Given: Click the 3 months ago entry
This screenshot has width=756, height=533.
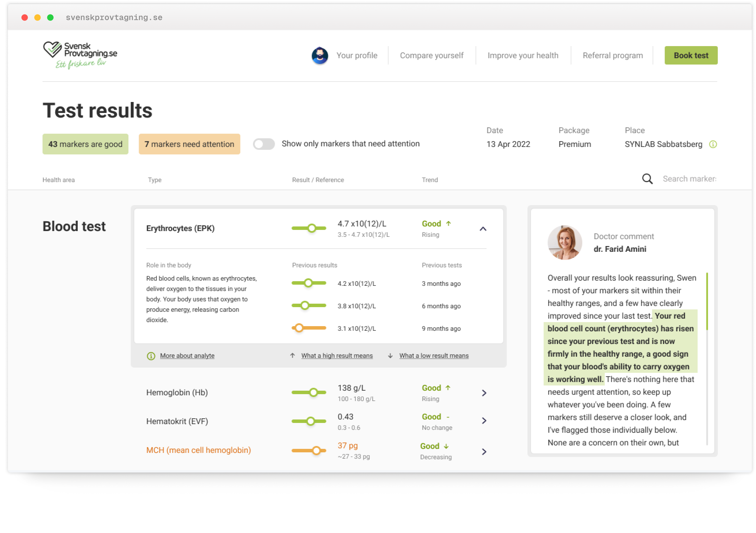Looking at the screenshot, I should point(441,283).
